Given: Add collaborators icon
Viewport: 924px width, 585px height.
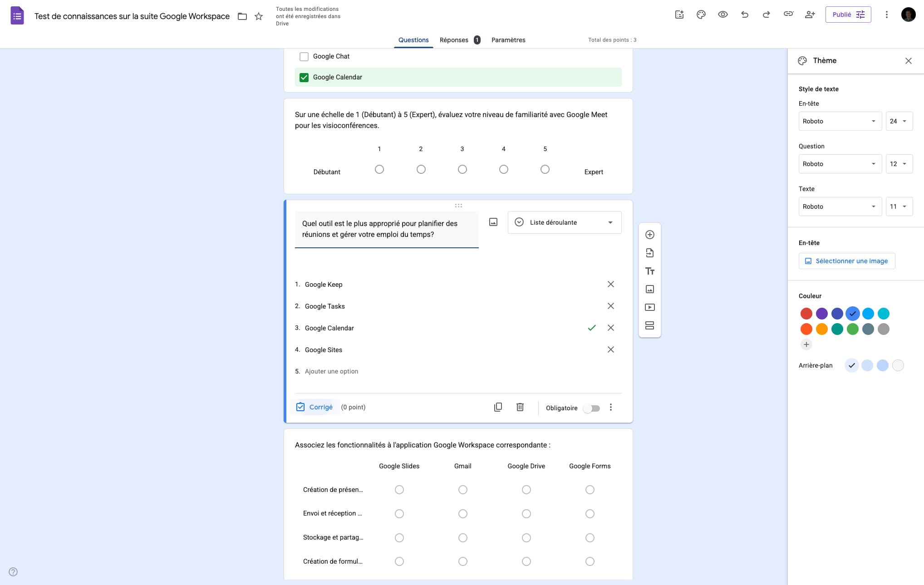Looking at the screenshot, I should click(810, 15).
